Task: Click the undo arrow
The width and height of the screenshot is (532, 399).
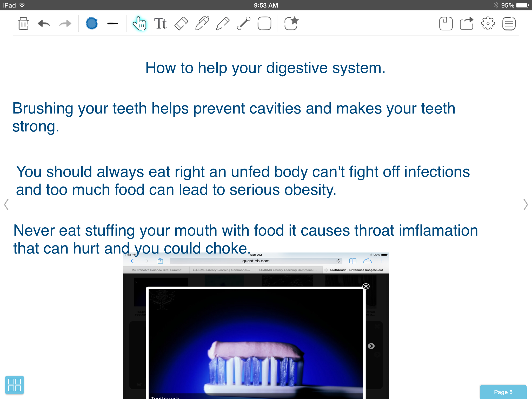Action: tap(44, 24)
